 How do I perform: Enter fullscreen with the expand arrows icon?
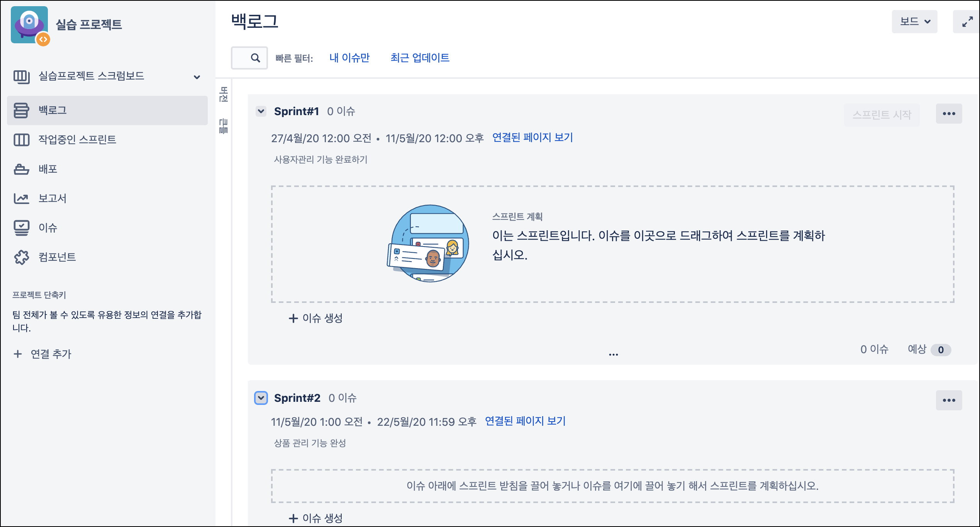pyautogui.click(x=967, y=22)
